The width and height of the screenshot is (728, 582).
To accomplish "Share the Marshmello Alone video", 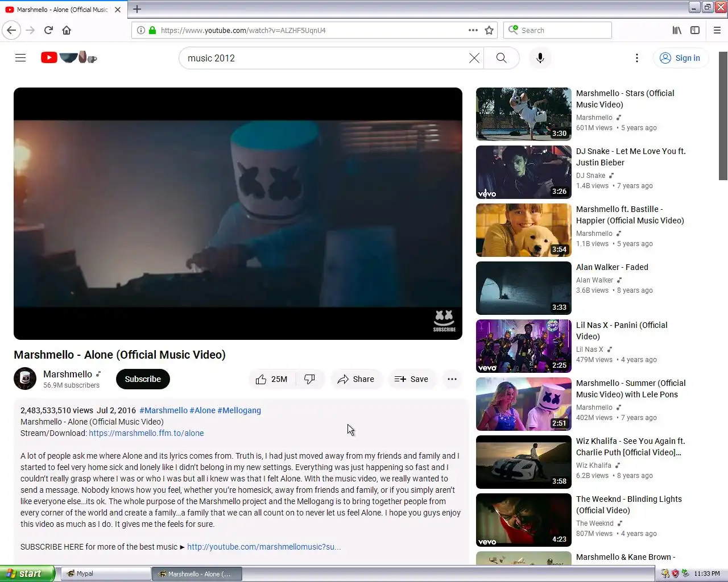I will point(356,379).
